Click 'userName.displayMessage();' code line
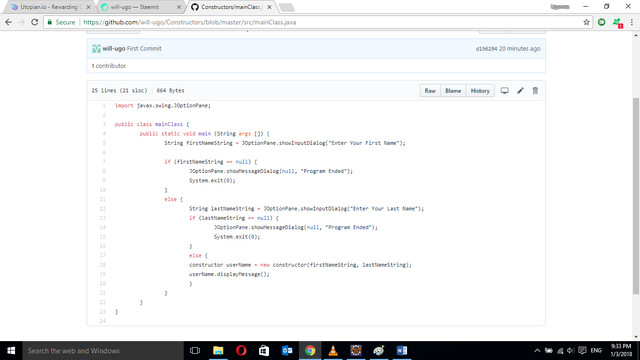Viewport: 640px width, 360px height. [x=229, y=275]
